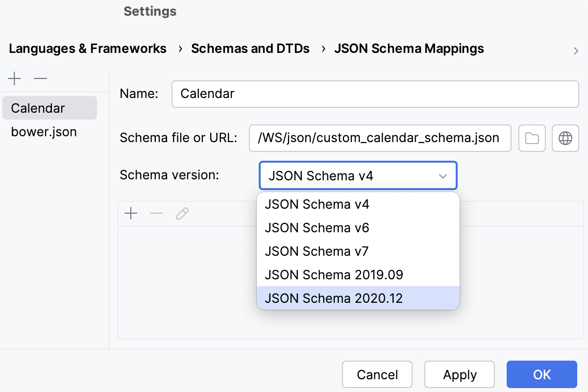Select JSON Schema v6 option

pos(316,228)
